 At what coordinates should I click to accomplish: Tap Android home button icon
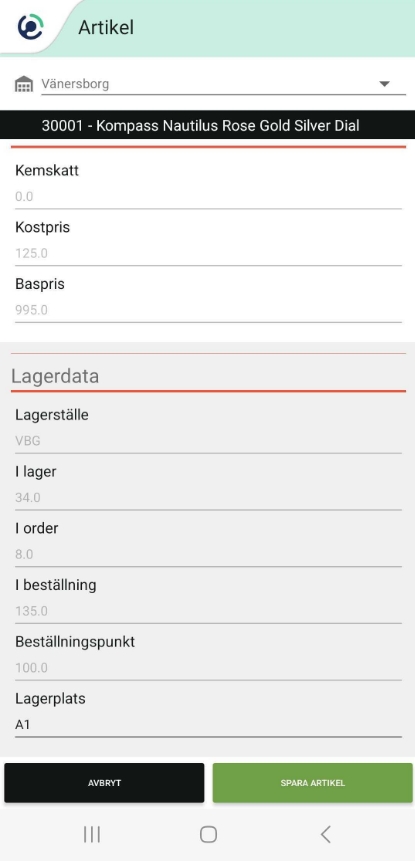(x=208, y=834)
